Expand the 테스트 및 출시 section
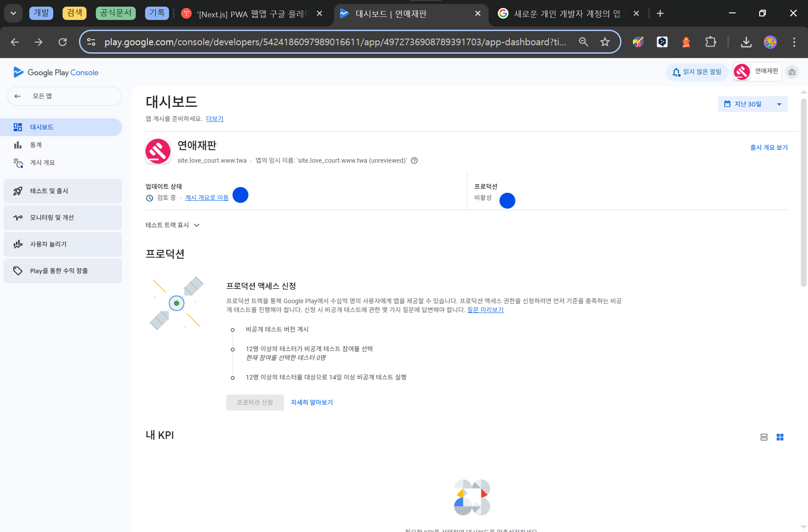The height and width of the screenshot is (532, 808). point(63,191)
